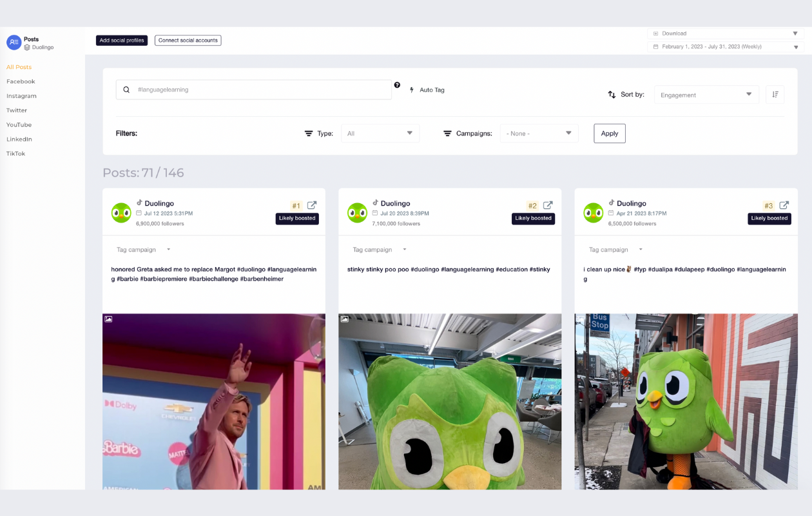Open the Sort by Engagement dropdown
This screenshot has height=516, width=812.
[706, 95]
